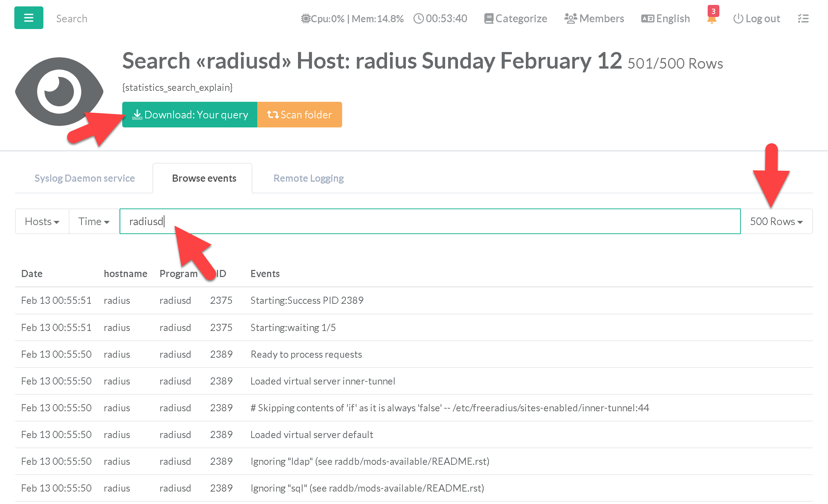Click the top Search field
This screenshot has width=828, height=504.
click(x=72, y=18)
